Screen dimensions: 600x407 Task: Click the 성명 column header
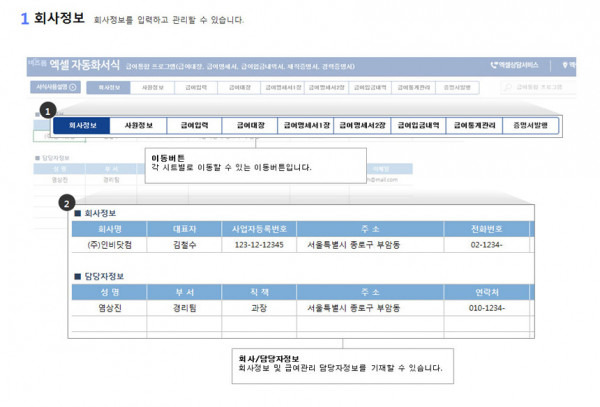tap(109, 292)
